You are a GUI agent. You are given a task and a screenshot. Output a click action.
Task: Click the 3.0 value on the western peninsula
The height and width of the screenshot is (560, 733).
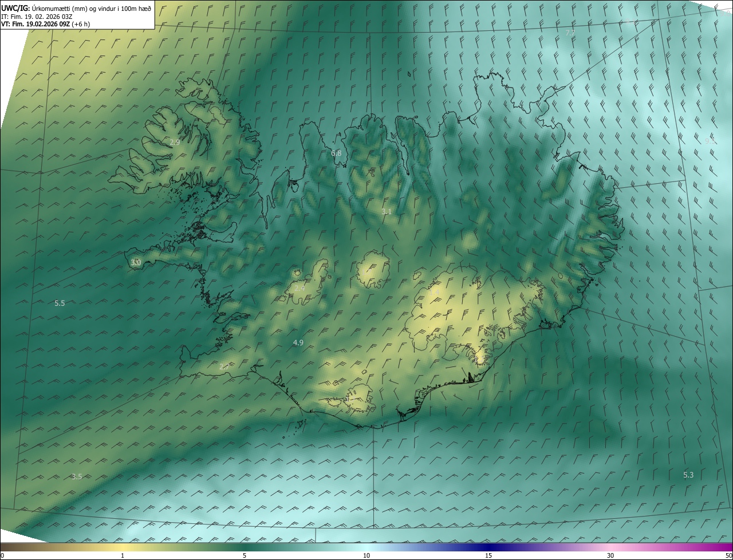tap(136, 262)
